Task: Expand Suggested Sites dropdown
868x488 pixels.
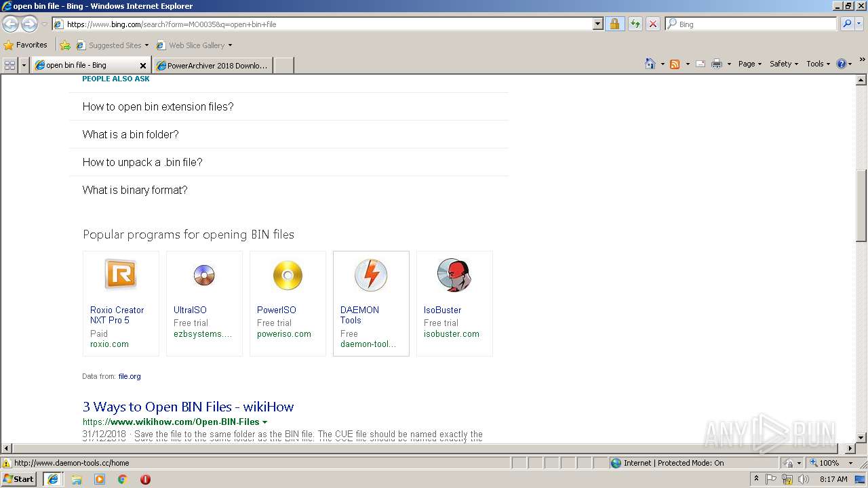Action: 146,45
